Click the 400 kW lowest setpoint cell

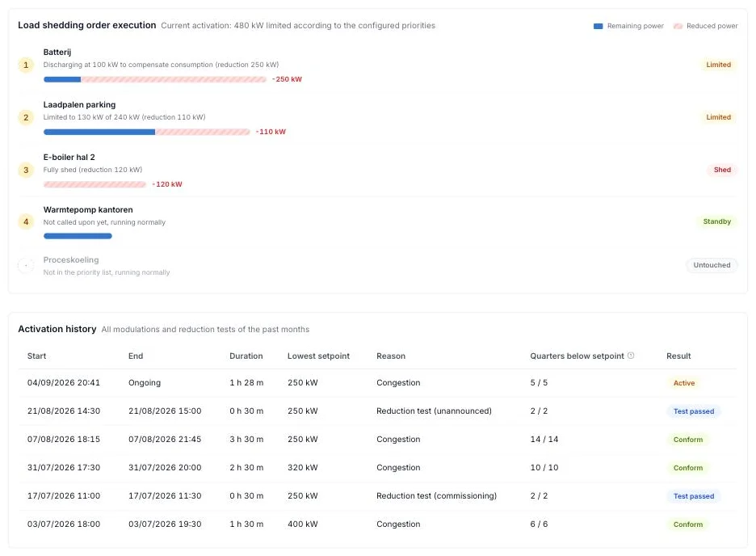click(x=303, y=524)
